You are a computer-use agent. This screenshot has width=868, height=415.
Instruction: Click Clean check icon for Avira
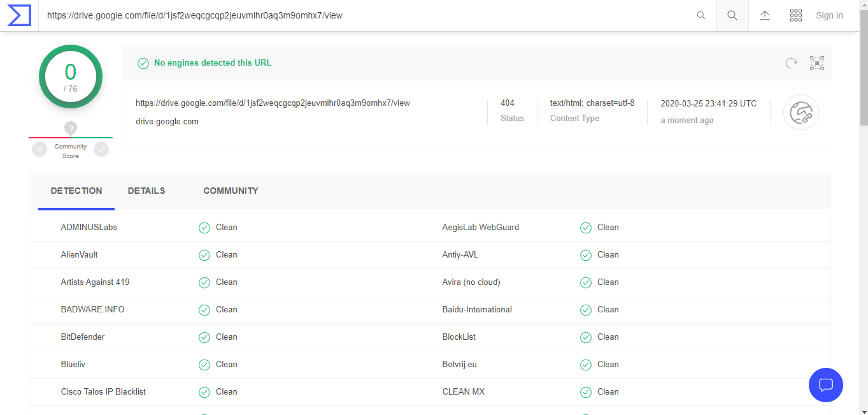tap(586, 282)
